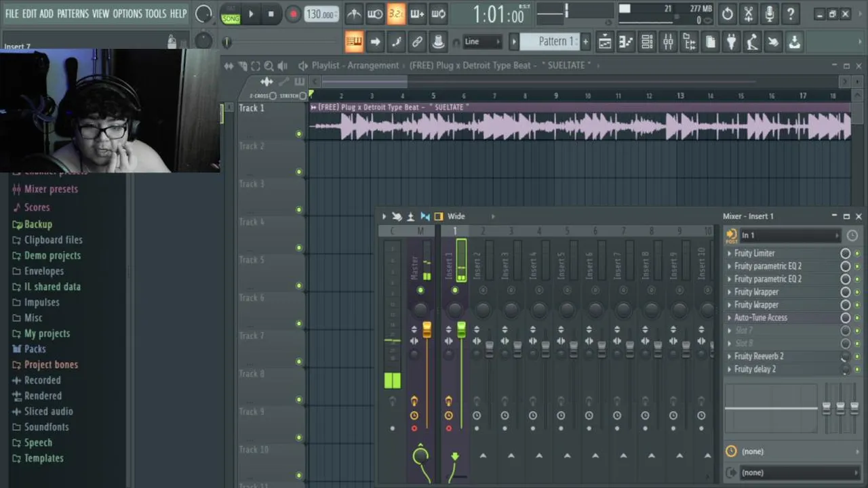Open the OPTIONS menu
The image size is (868, 488).
pos(127,14)
